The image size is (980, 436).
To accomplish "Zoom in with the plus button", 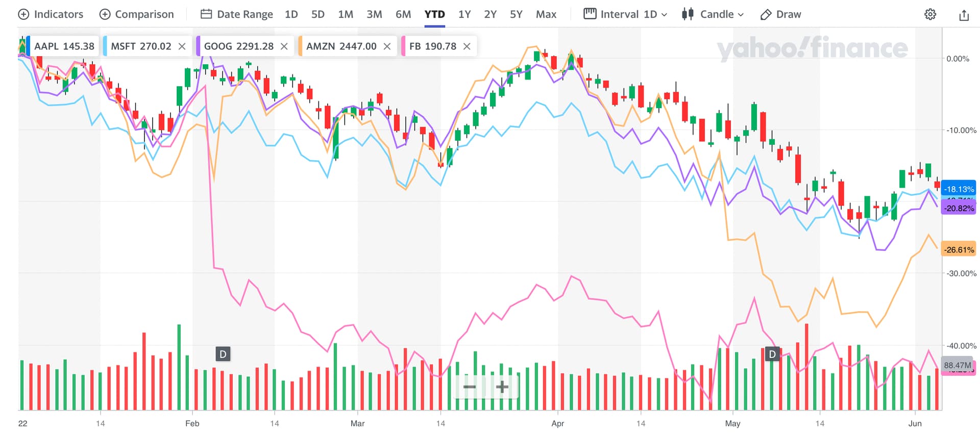I will pos(502,387).
